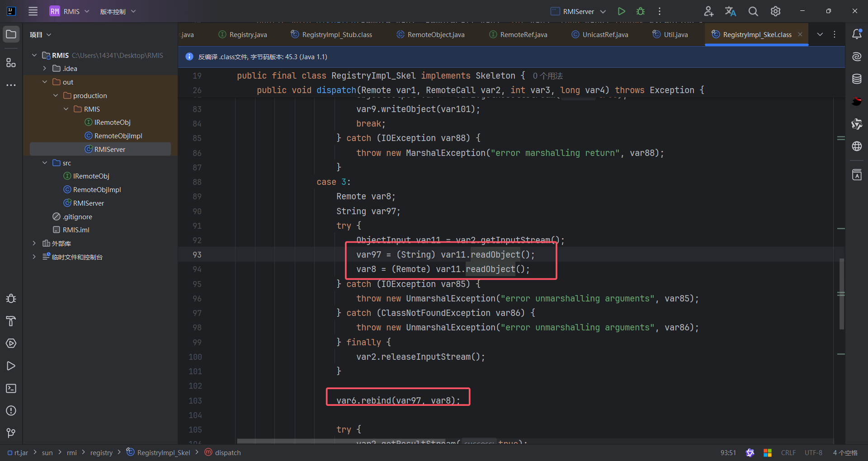This screenshot has height=461, width=868.
Task: Switch to RegistryImpl_Stub.class tab
Action: point(331,35)
